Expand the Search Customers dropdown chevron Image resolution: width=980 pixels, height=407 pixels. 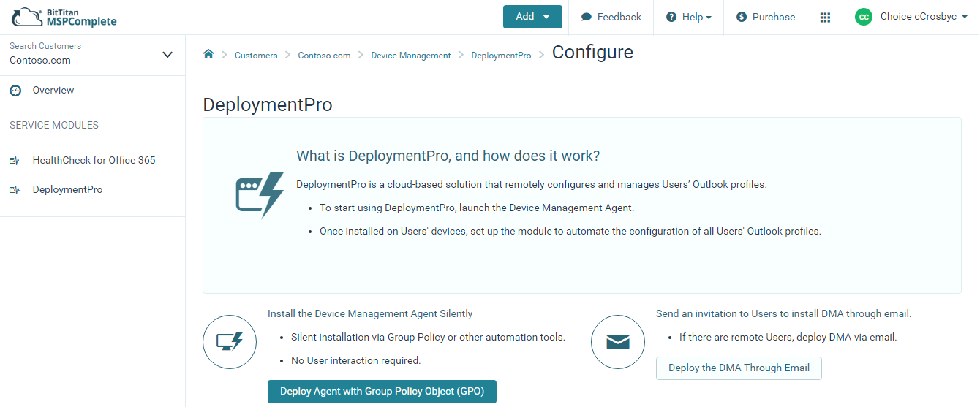pos(167,55)
